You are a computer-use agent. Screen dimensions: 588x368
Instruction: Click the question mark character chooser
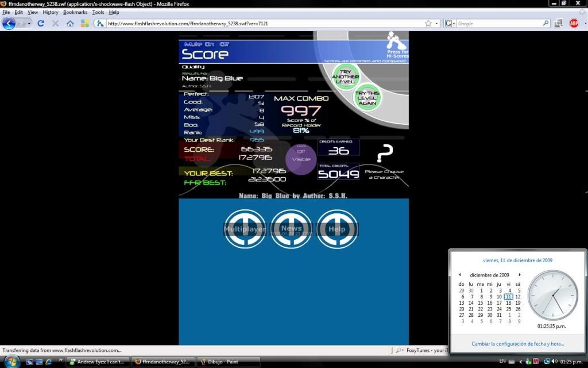[384, 154]
